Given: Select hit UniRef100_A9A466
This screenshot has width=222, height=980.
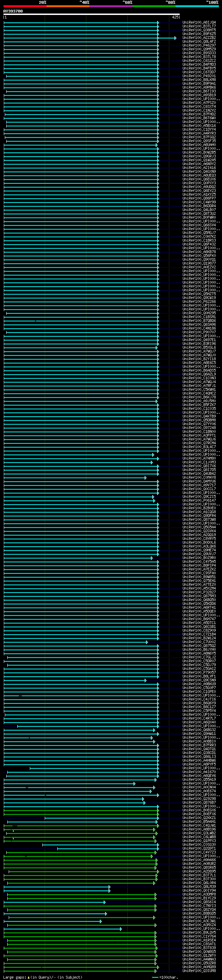Looking at the screenshot, I should tap(199, 860).
